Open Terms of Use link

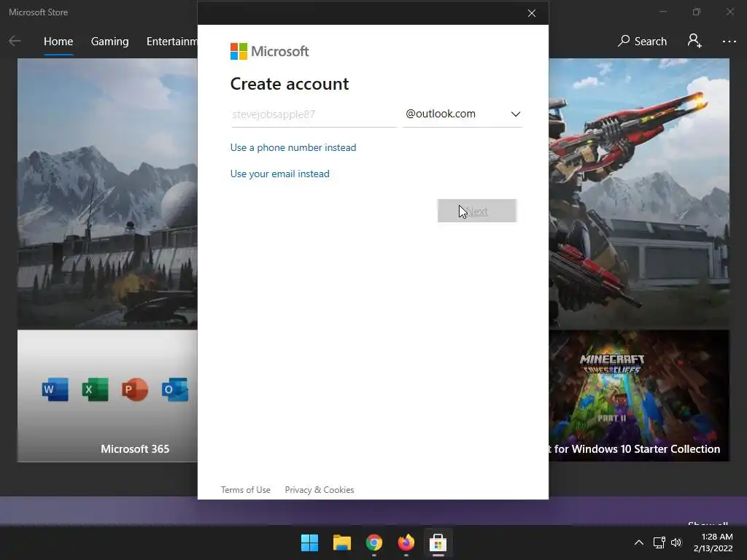(x=245, y=490)
